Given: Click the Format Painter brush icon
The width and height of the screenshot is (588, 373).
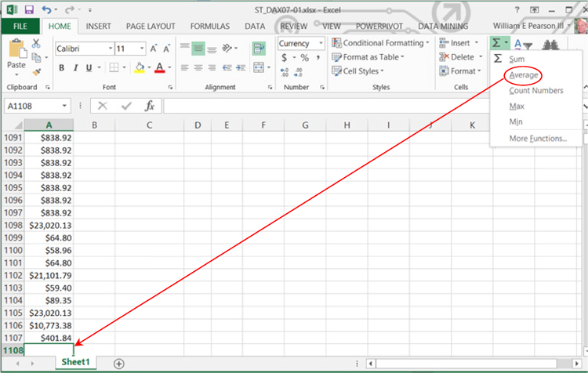Looking at the screenshot, I should (x=36, y=72).
